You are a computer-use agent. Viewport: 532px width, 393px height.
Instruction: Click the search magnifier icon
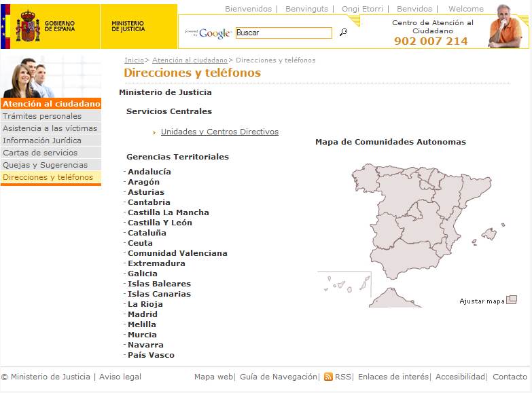click(x=343, y=32)
